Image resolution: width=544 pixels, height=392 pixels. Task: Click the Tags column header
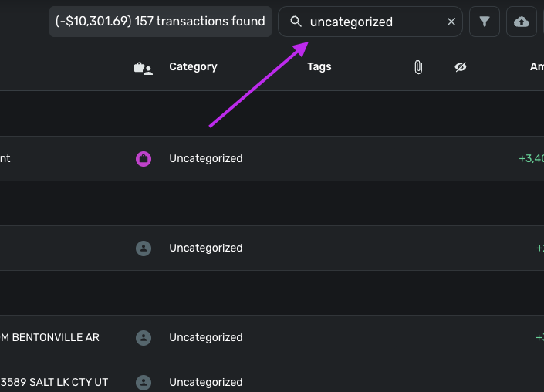(319, 67)
